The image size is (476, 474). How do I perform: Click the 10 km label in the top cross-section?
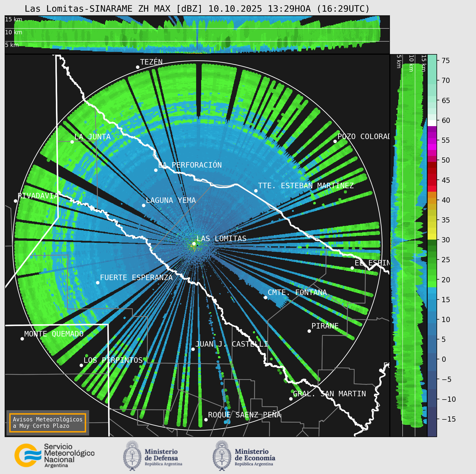tap(14, 32)
